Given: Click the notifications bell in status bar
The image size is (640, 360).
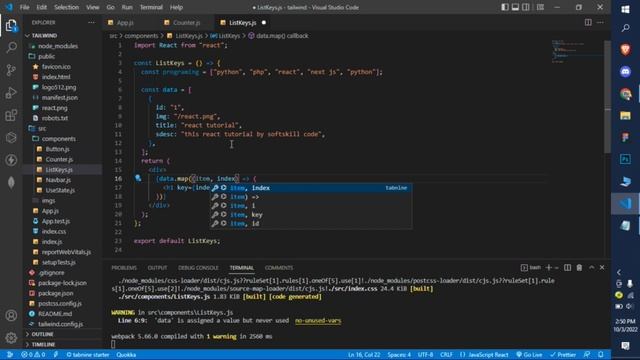Looking at the screenshot, I should 601,354.
